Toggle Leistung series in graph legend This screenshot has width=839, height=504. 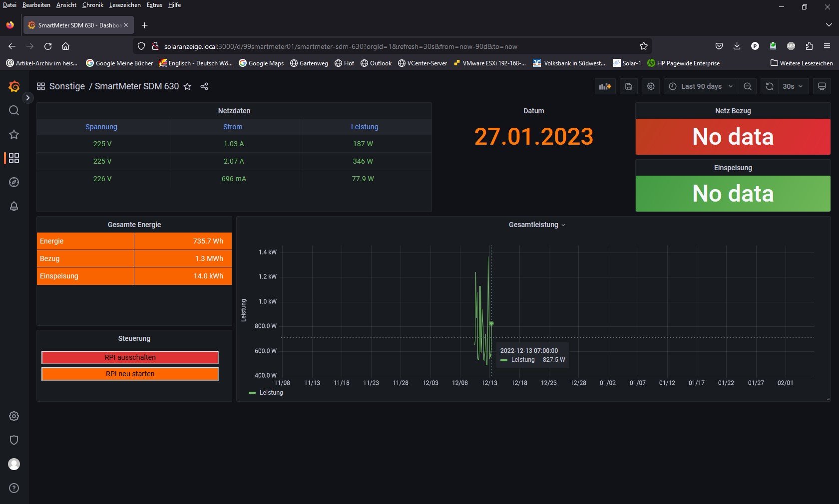[271, 393]
